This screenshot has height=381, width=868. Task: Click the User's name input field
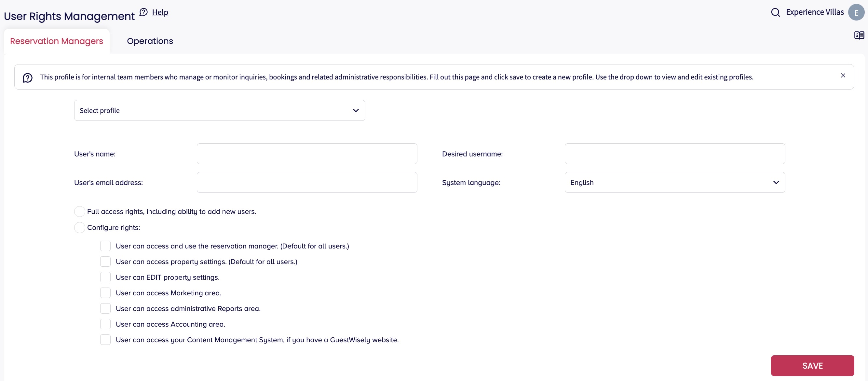(306, 154)
